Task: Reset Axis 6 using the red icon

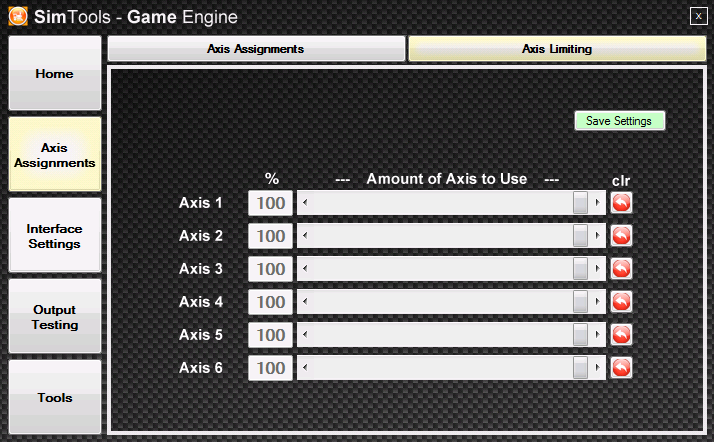Action: [x=621, y=368]
